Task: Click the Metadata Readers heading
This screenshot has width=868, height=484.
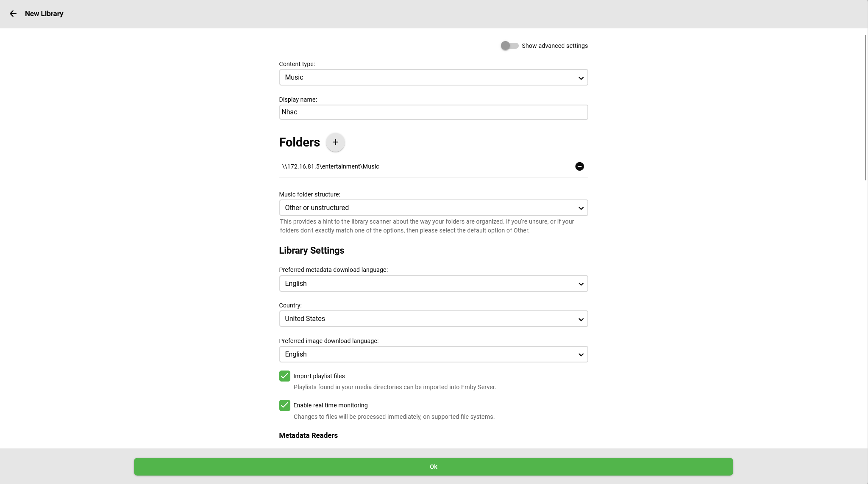Action: [x=308, y=435]
